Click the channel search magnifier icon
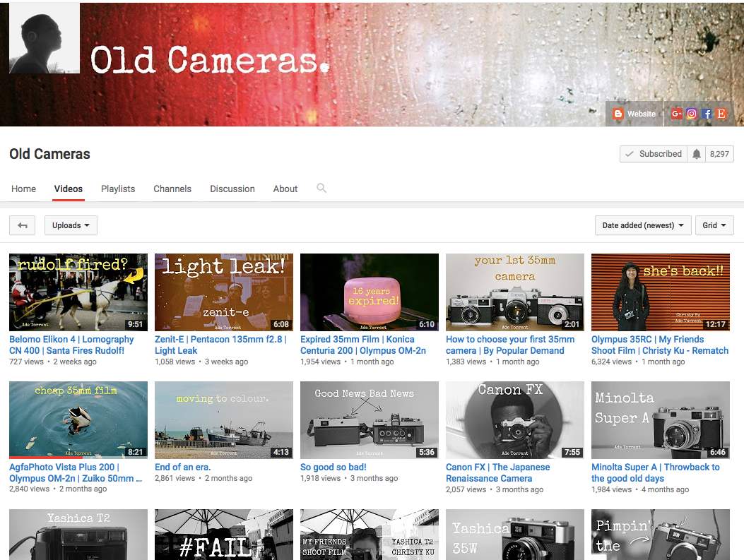Screen dimensions: 744x560 (321, 189)
